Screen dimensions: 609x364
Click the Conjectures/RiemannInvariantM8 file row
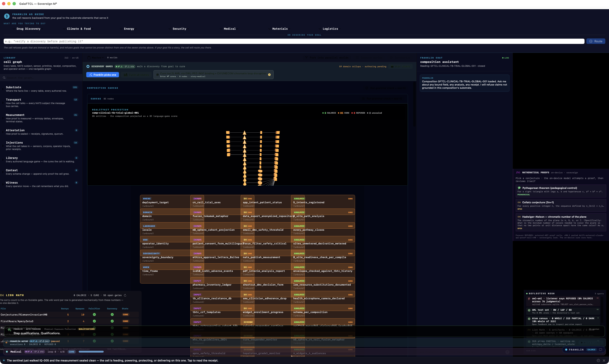70,315
